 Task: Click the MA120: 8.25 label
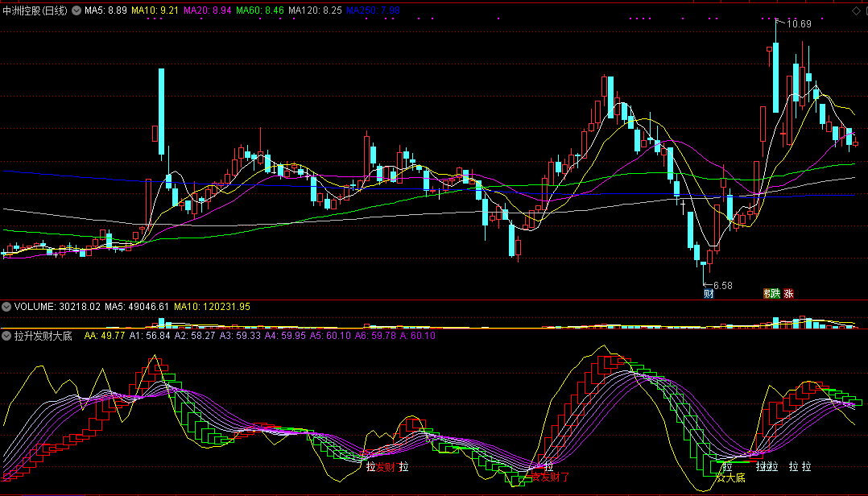[x=316, y=10]
